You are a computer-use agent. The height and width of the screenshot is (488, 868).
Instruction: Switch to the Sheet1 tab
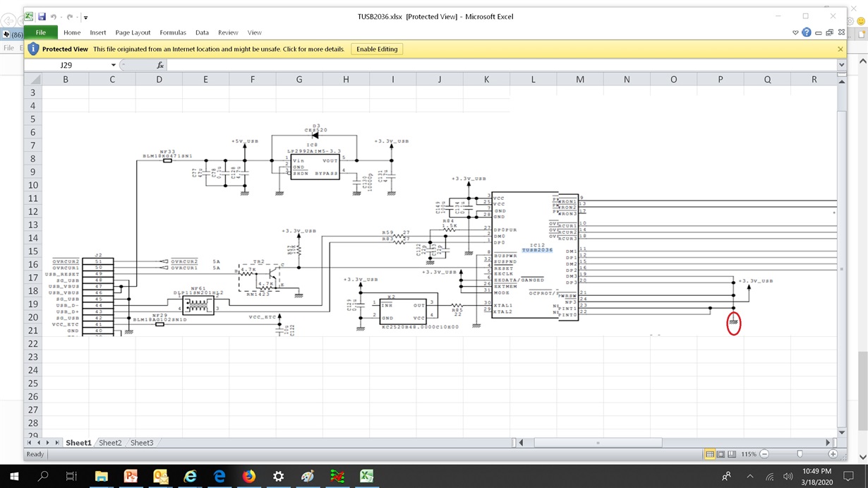78,443
